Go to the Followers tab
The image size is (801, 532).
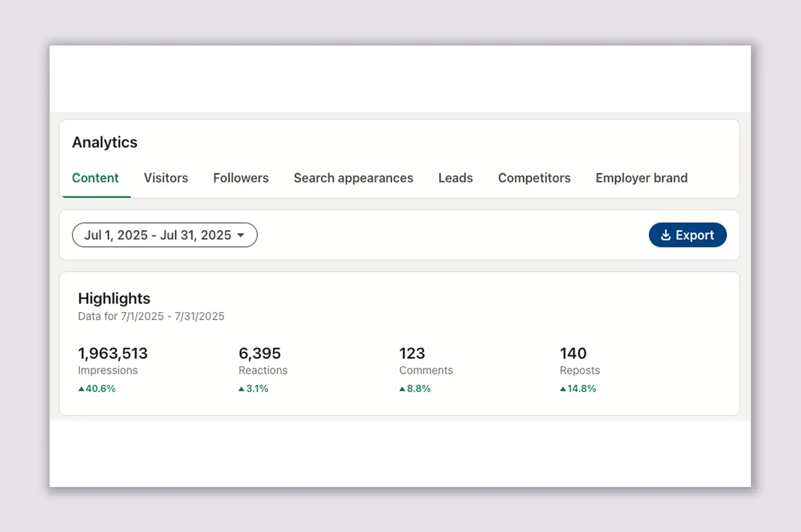click(241, 178)
